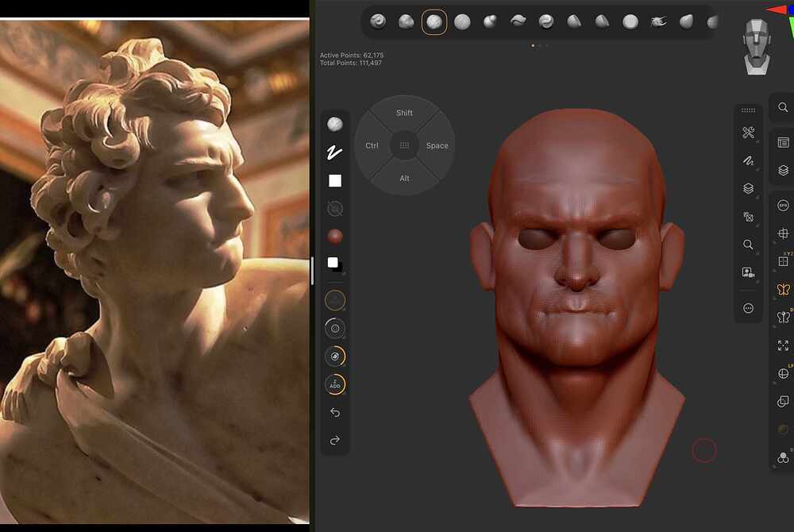Image resolution: width=794 pixels, height=532 pixels.
Task: Click the grid center of the modifier wheel
Action: (x=404, y=145)
